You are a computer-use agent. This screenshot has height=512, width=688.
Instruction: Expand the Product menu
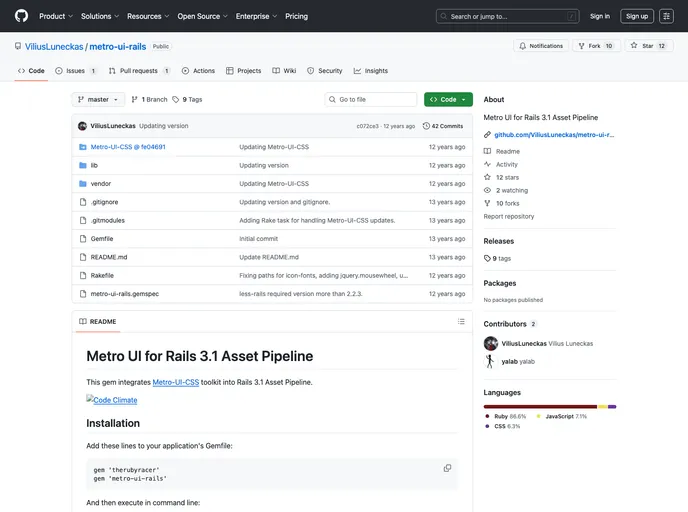(x=56, y=16)
